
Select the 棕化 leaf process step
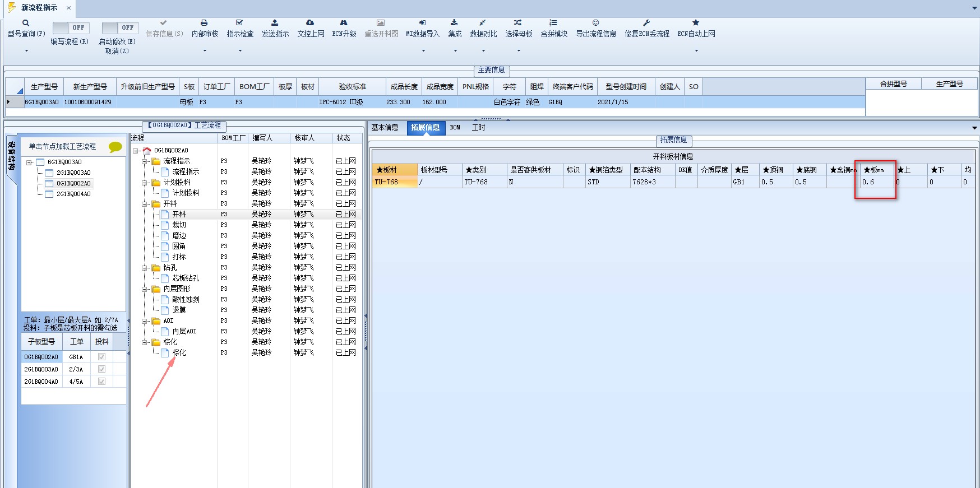[179, 353]
